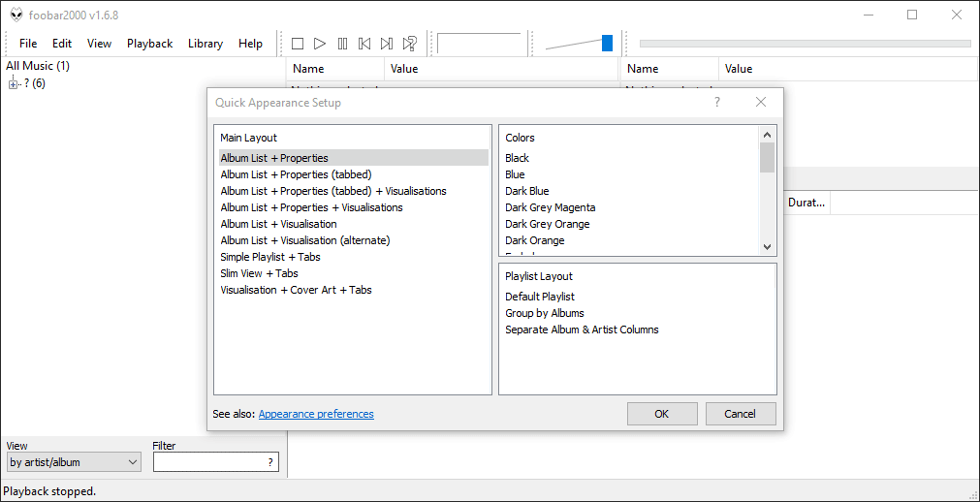Open the File menu
This screenshot has width=980, height=502.
(28, 44)
